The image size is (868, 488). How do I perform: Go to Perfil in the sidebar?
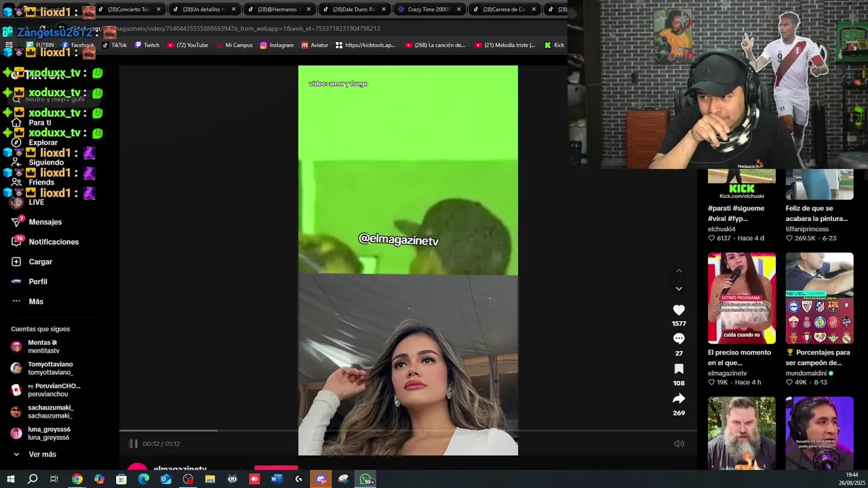point(29,281)
